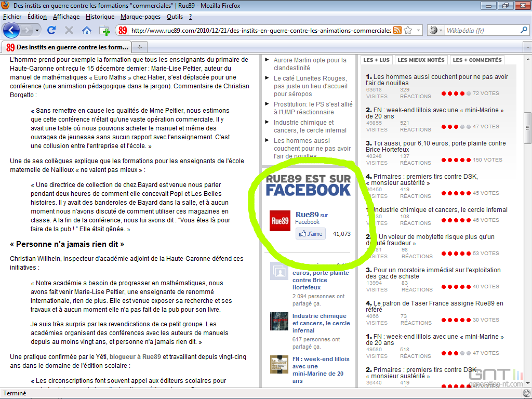This screenshot has height=399, width=532.
Task: Open Facebook item 'FN : week-end lillois'
Action: pos(321,370)
